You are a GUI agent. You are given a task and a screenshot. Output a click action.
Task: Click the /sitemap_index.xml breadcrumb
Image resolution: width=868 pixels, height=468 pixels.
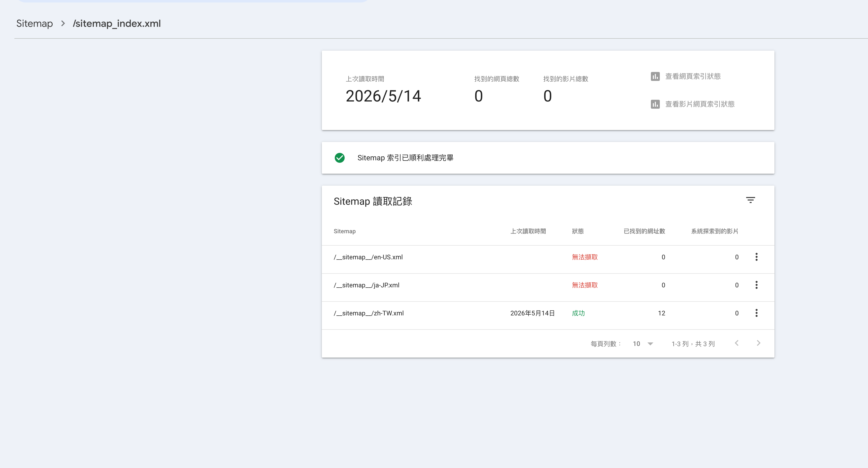[117, 24]
